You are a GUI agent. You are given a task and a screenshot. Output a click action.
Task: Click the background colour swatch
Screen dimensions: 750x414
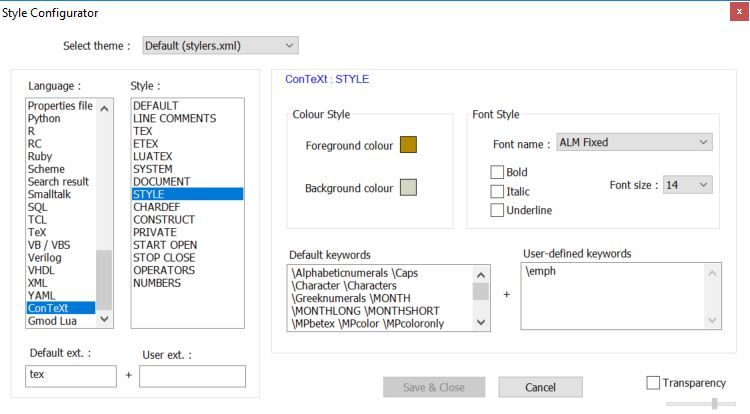point(407,187)
